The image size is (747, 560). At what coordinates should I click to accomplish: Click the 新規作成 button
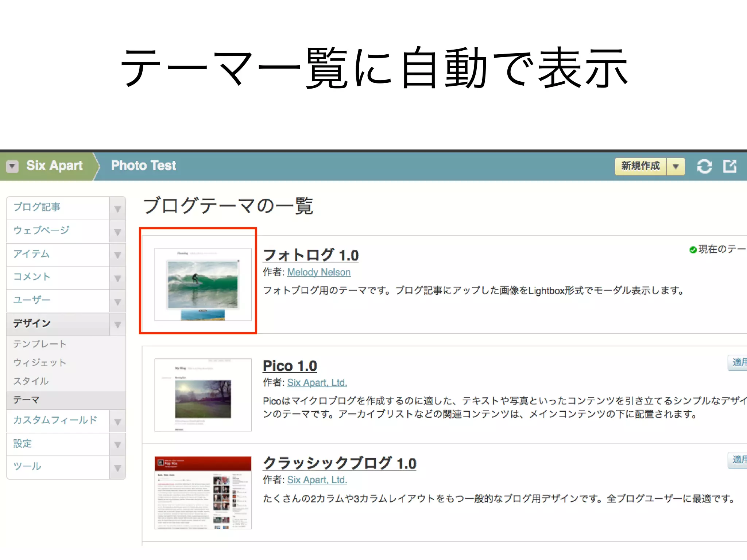[x=640, y=166]
